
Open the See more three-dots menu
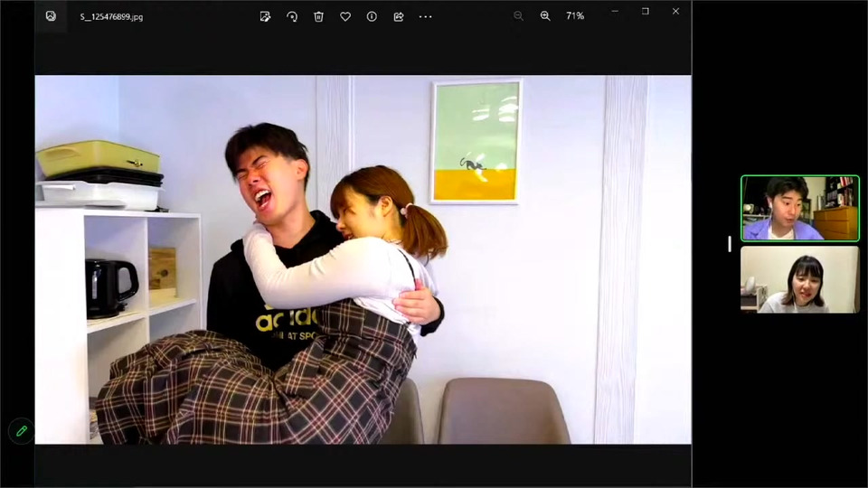425,16
